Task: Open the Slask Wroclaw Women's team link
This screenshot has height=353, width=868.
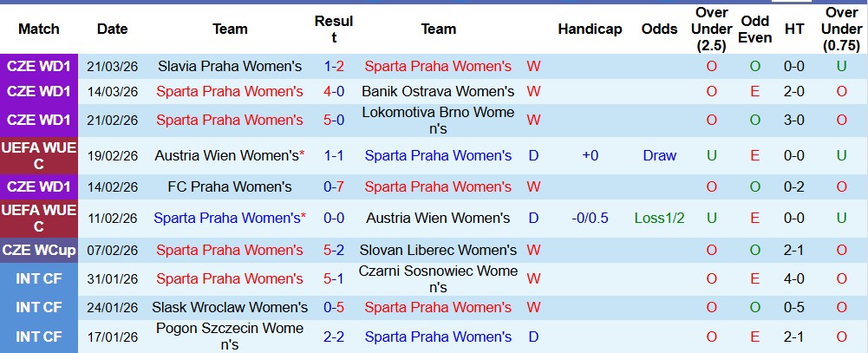Action: click(230, 307)
